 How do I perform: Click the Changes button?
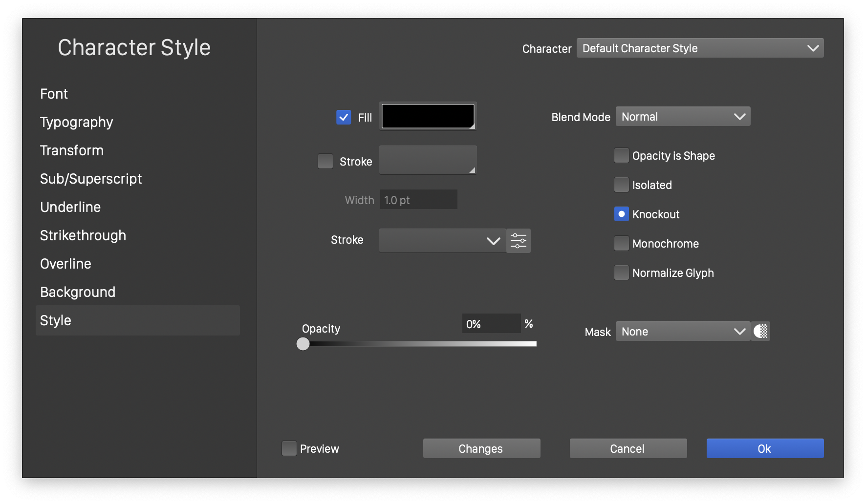pyautogui.click(x=481, y=448)
